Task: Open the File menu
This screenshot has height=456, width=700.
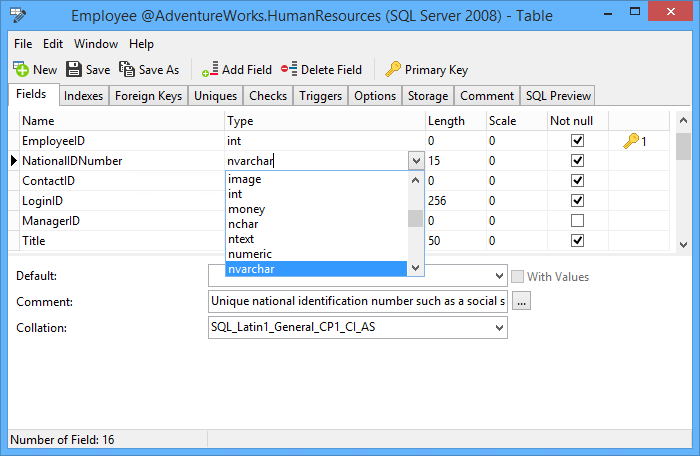Action: click(x=23, y=44)
